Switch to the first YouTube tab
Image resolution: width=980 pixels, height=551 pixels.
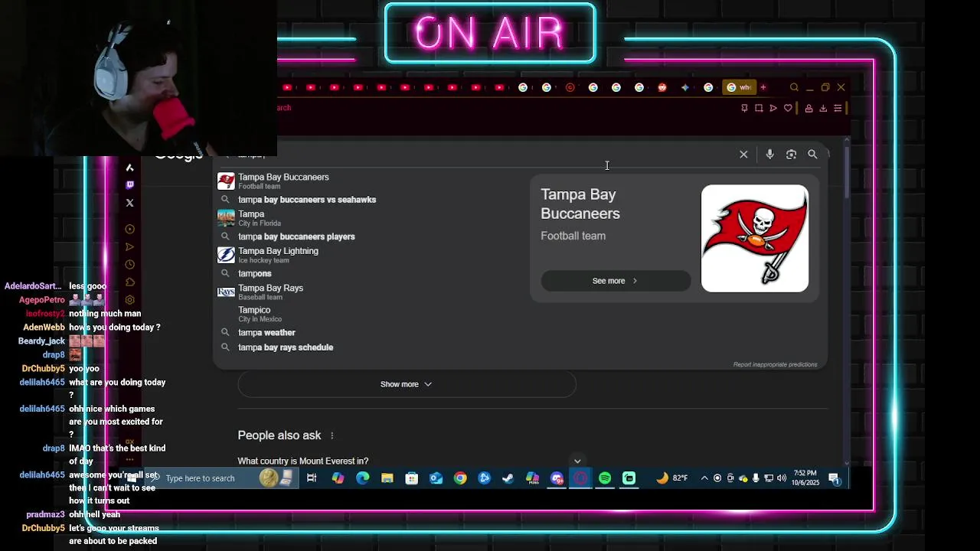point(287,87)
